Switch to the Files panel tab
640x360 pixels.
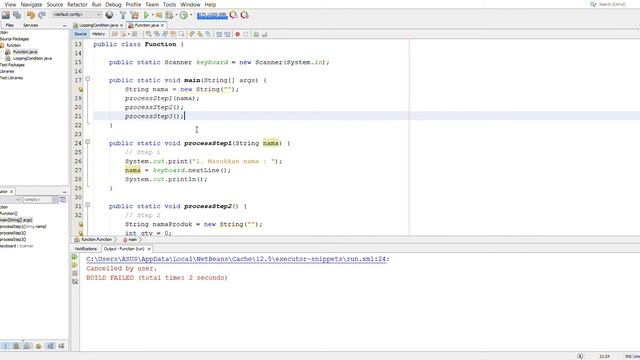click(x=9, y=25)
